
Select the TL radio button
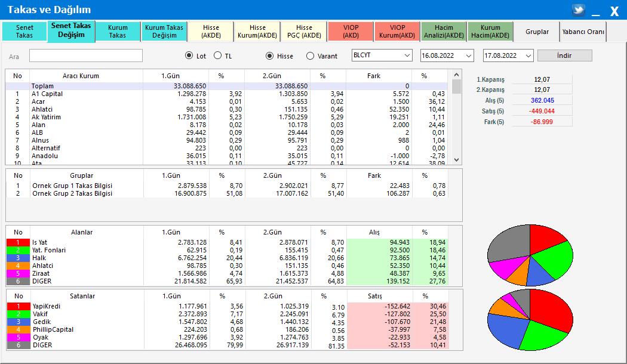217,55
